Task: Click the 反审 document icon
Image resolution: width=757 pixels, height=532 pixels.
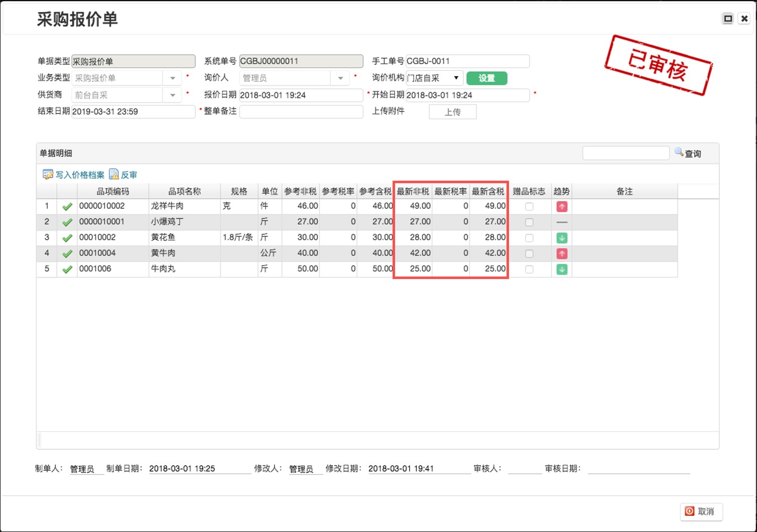Action: pos(114,174)
